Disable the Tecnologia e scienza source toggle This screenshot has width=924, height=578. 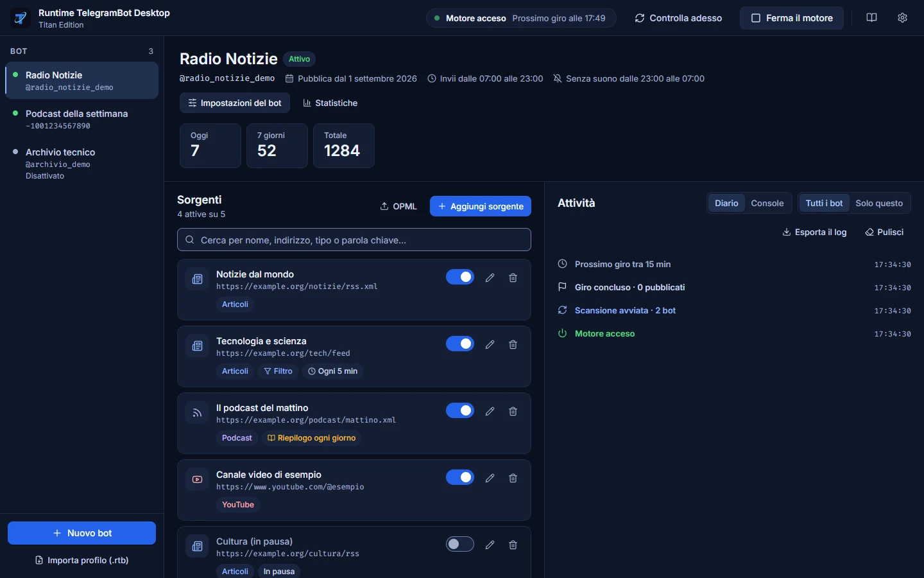[460, 344]
